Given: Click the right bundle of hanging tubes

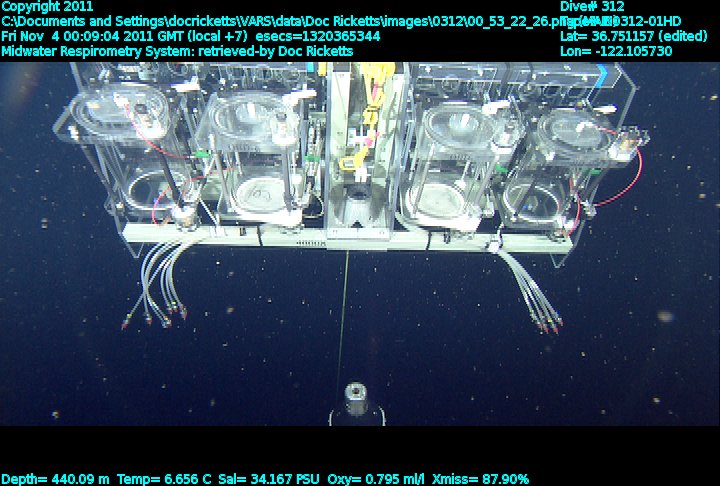Looking at the screenshot, I should [x=530, y=290].
